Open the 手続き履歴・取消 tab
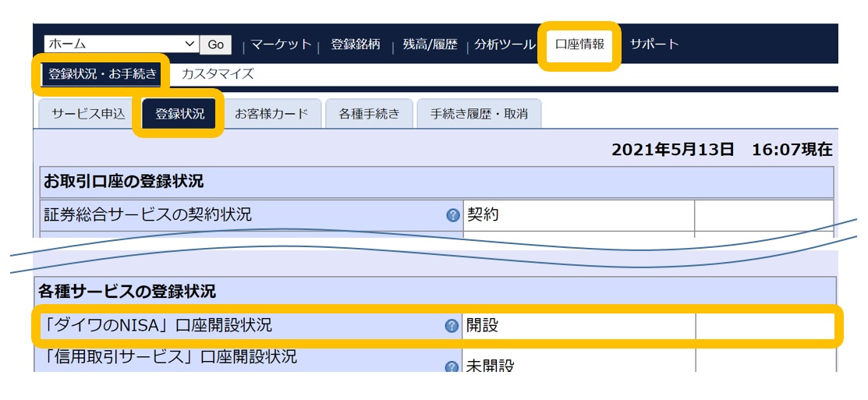The image size is (868, 400). (479, 114)
